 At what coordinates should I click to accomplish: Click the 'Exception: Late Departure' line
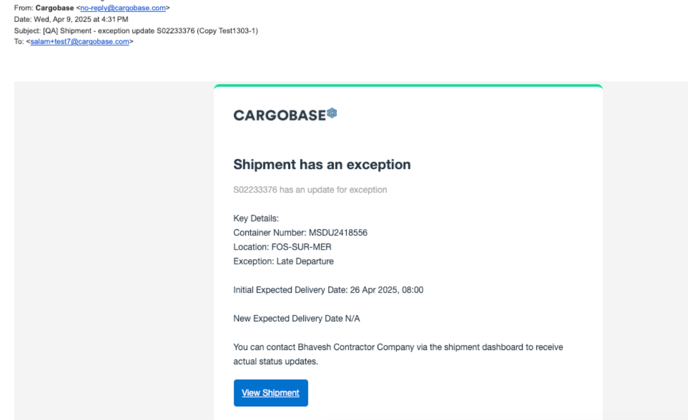(283, 261)
